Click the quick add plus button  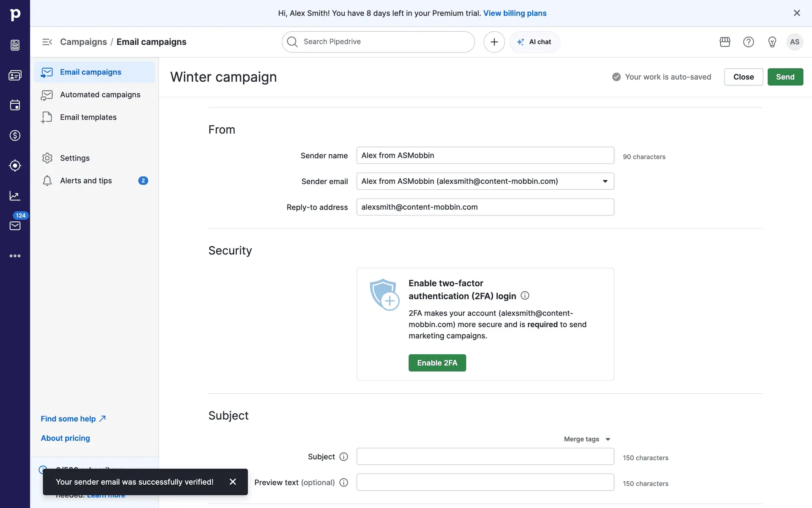click(494, 42)
